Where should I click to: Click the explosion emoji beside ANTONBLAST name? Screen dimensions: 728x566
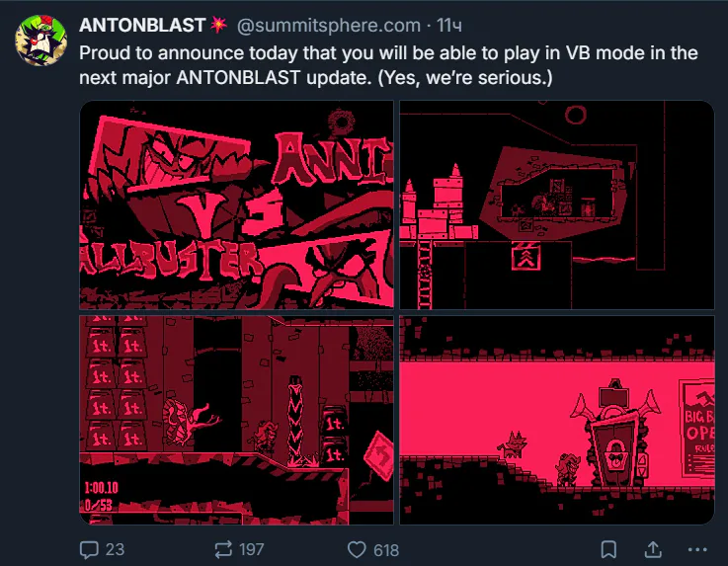pyautogui.click(x=218, y=25)
